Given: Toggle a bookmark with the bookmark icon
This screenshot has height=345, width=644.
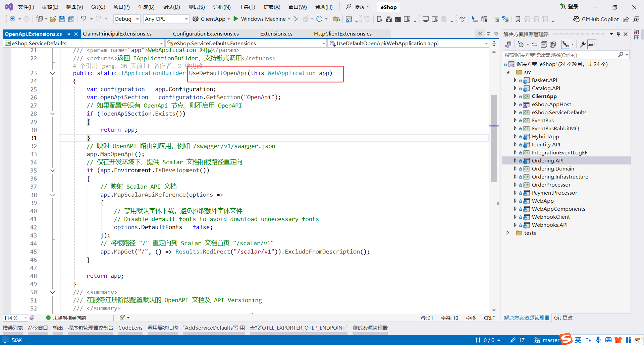Looking at the screenshot, I should click(x=518, y=19).
